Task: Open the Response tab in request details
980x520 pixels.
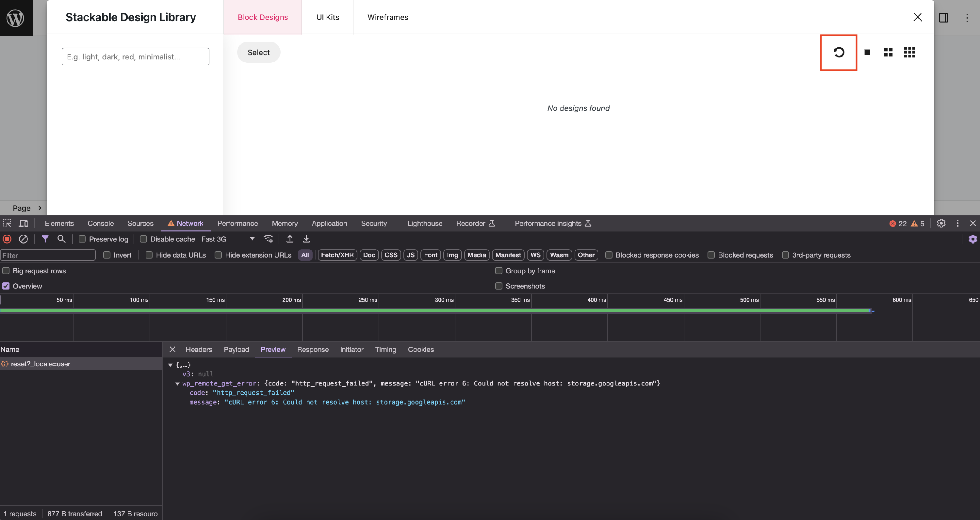Action: (x=313, y=349)
